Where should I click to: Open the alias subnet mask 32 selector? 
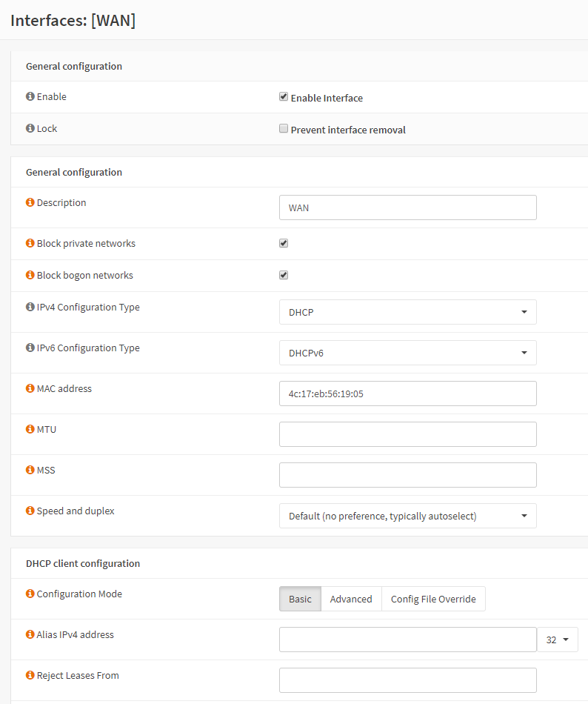click(x=557, y=640)
